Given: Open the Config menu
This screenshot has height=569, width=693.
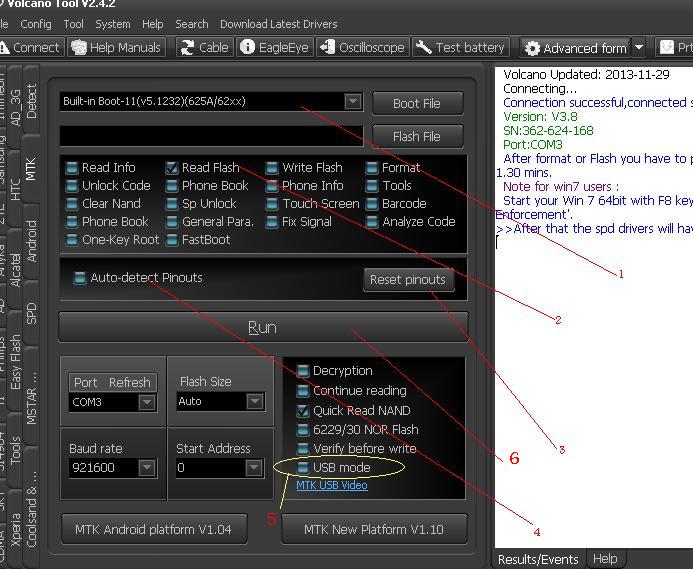Looking at the screenshot, I should pos(36,24).
